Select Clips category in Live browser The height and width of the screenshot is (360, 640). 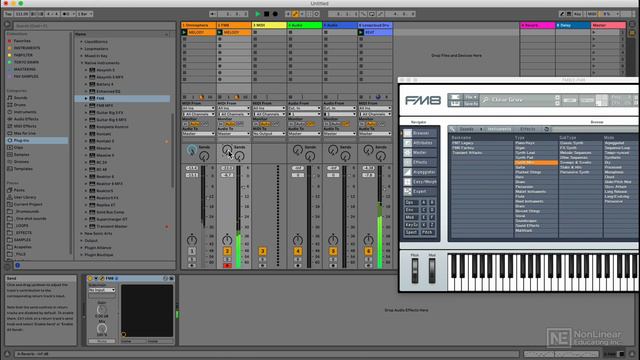click(x=18, y=147)
